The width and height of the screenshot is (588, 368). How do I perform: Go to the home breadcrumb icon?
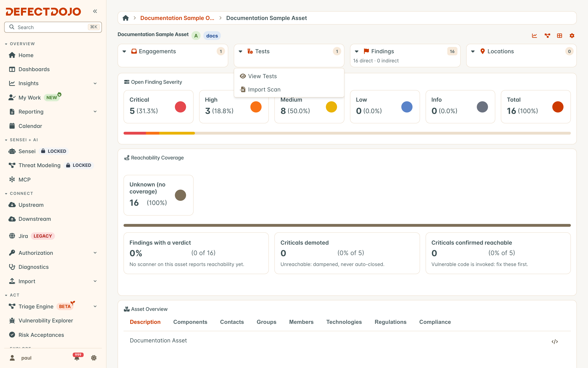pyautogui.click(x=126, y=18)
